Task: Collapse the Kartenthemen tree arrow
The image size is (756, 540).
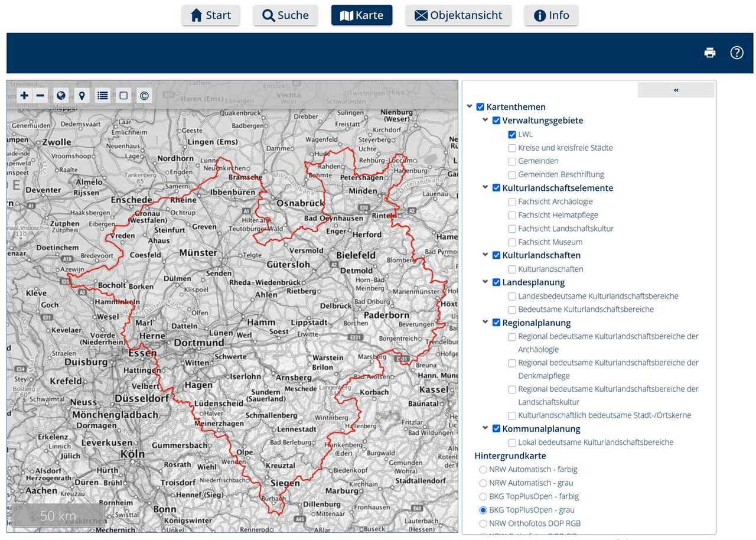Action: coord(470,106)
